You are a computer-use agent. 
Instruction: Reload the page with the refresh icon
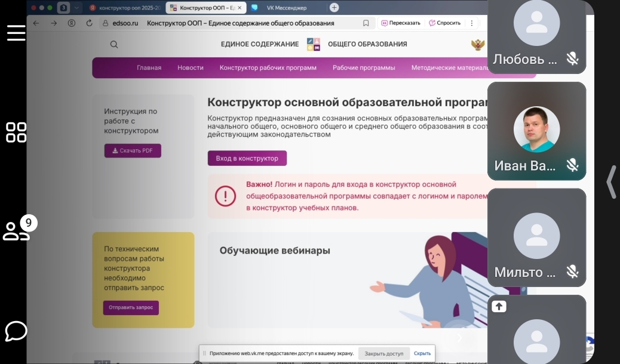coord(89,23)
